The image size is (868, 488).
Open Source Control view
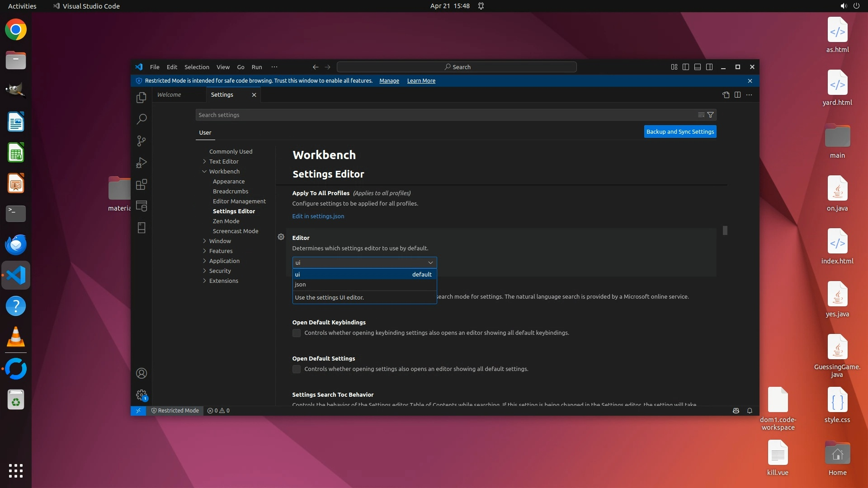tap(142, 141)
